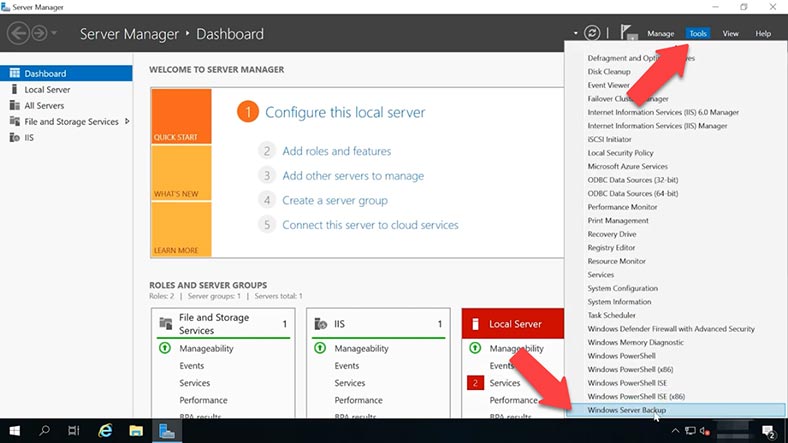The height and width of the screenshot is (443, 788).
Task: Click the All Servers sidebar icon
Action: tap(15, 105)
